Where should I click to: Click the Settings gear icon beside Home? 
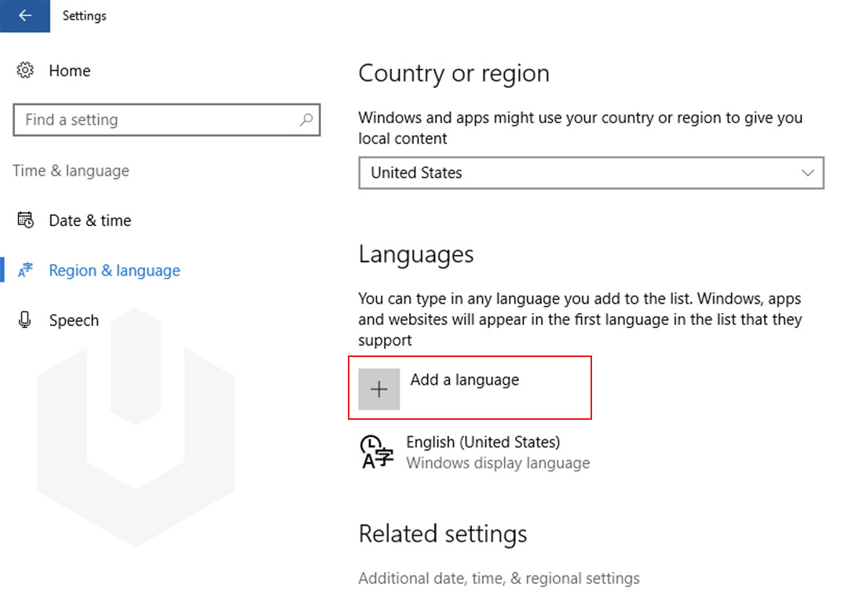(x=24, y=71)
